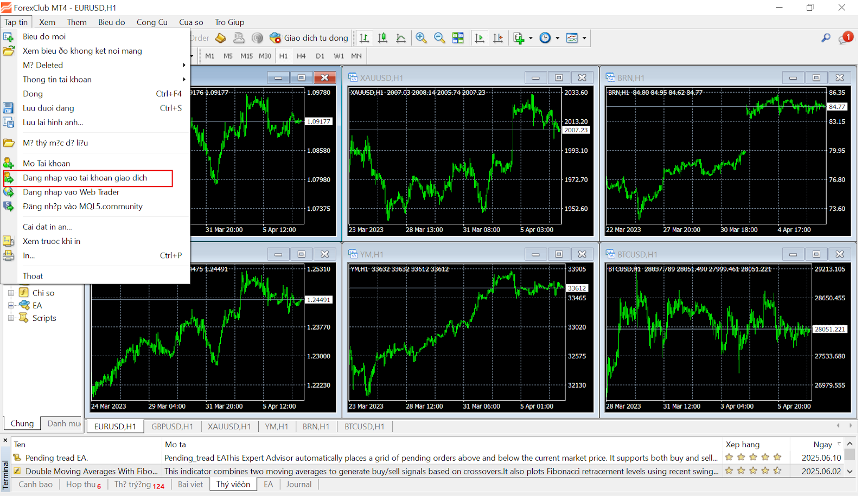Click the Giao dich tu dong button
Image resolution: width=868 pixels, height=496 pixels.
(309, 38)
